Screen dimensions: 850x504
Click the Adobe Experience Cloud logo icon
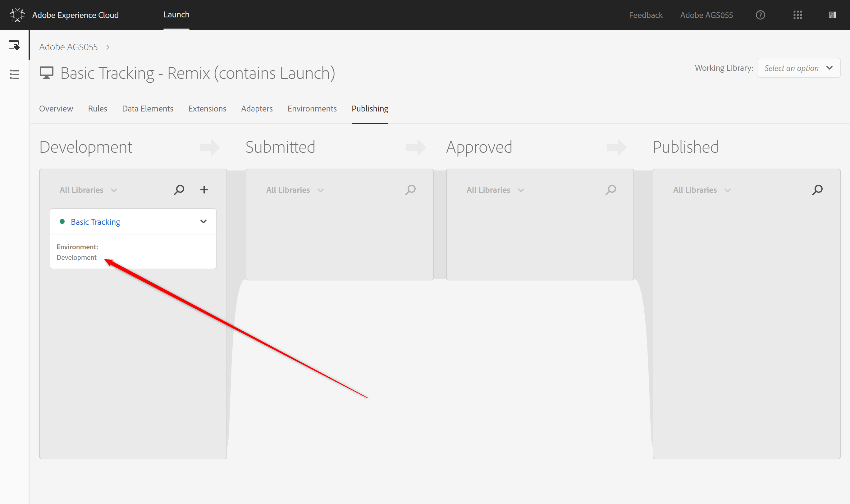tap(17, 15)
